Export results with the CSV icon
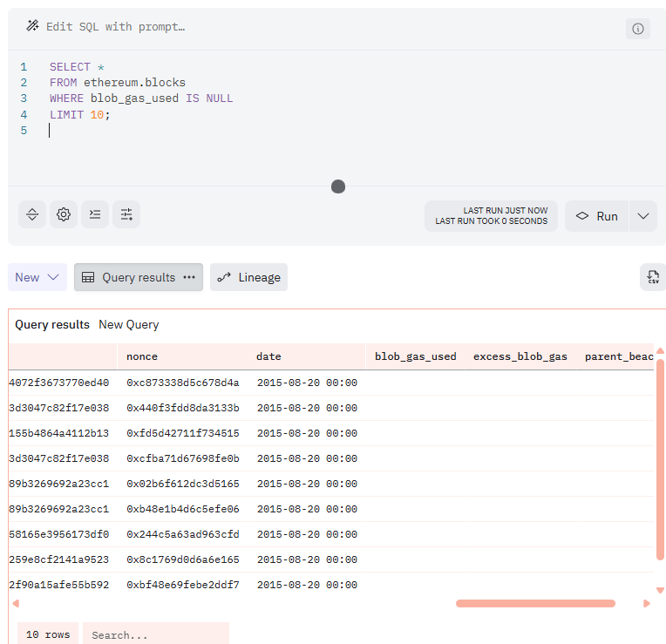This screenshot has width=666, height=644. pyautogui.click(x=653, y=277)
